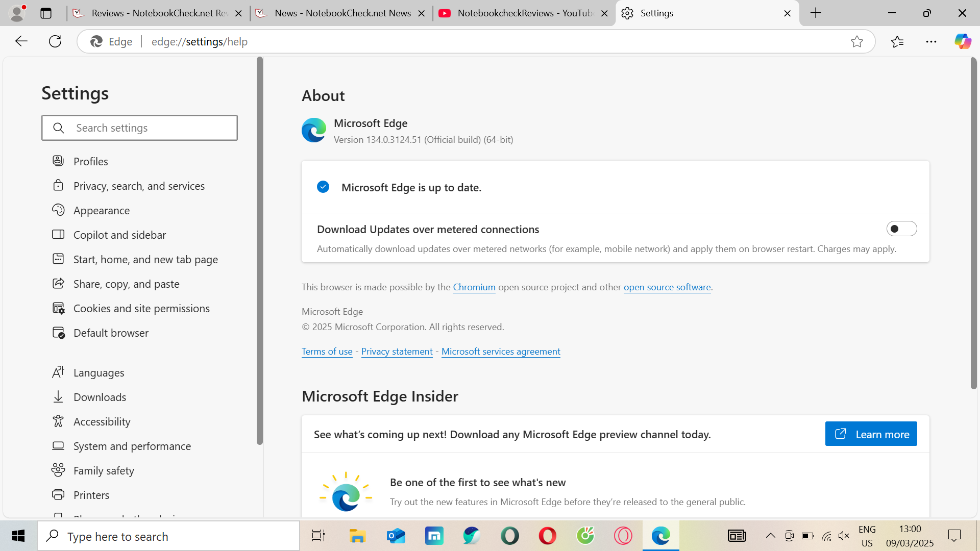Open Task View from taskbar

(x=318, y=536)
